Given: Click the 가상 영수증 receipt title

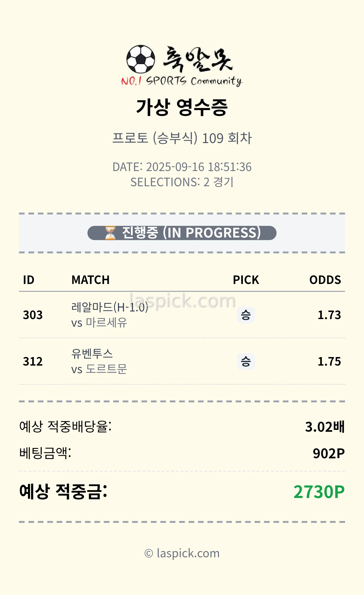Looking at the screenshot, I should pyautogui.click(x=182, y=107).
